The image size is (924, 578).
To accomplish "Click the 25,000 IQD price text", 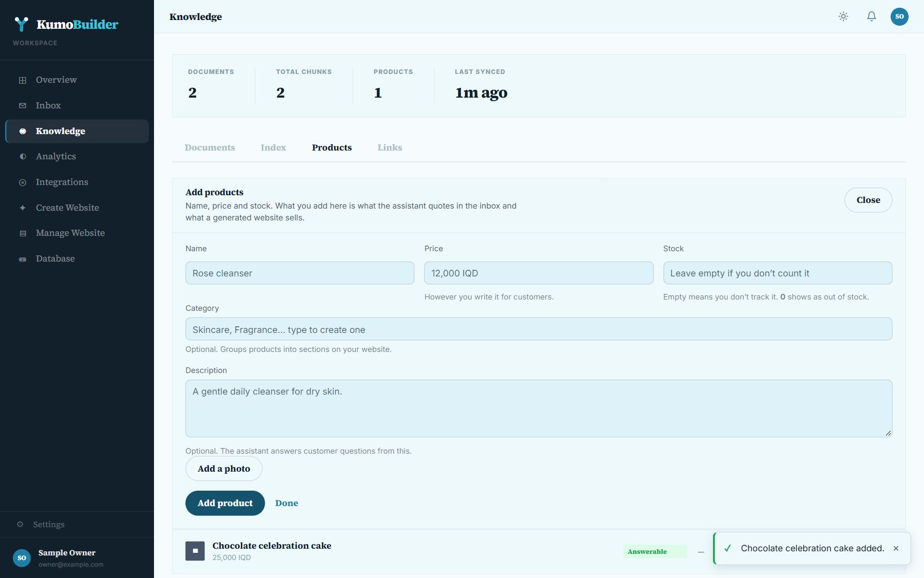I will pyautogui.click(x=232, y=557).
